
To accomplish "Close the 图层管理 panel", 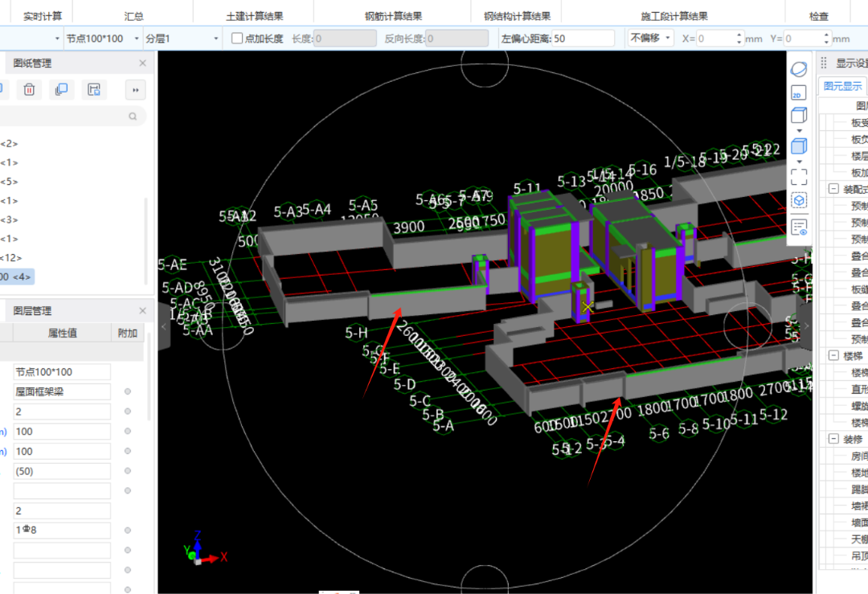I will tap(143, 310).
